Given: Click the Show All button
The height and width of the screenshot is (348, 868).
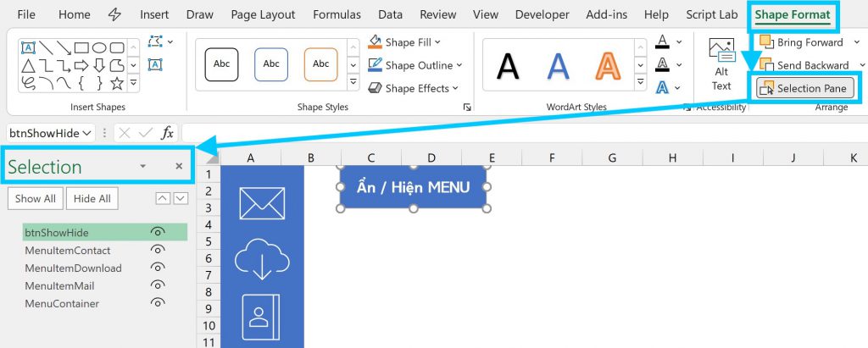Looking at the screenshot, I should [35, 198].
